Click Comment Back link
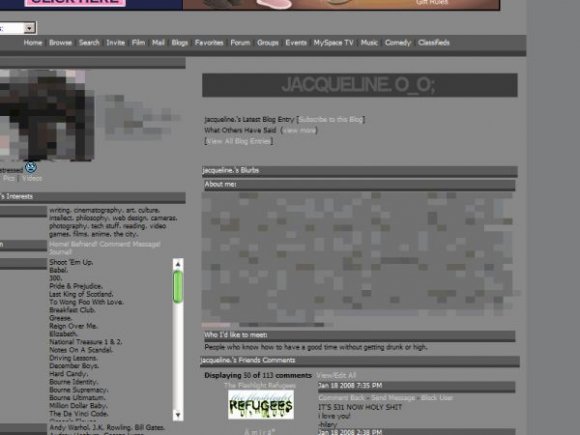 click(341, 398)
